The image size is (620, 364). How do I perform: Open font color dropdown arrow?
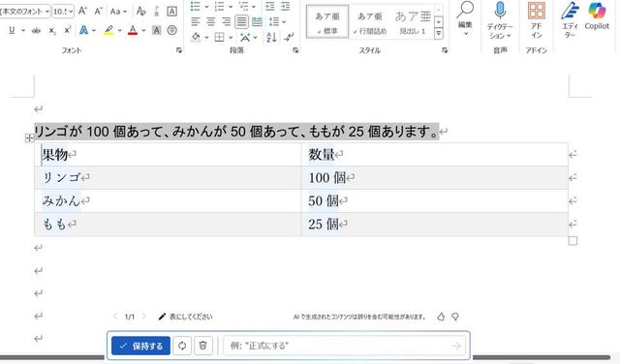(143, 30)
